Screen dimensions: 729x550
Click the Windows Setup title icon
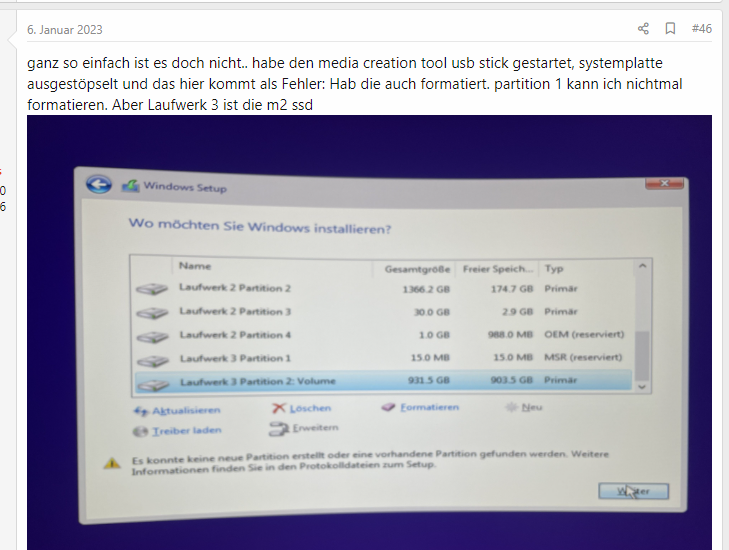[130, 186]
